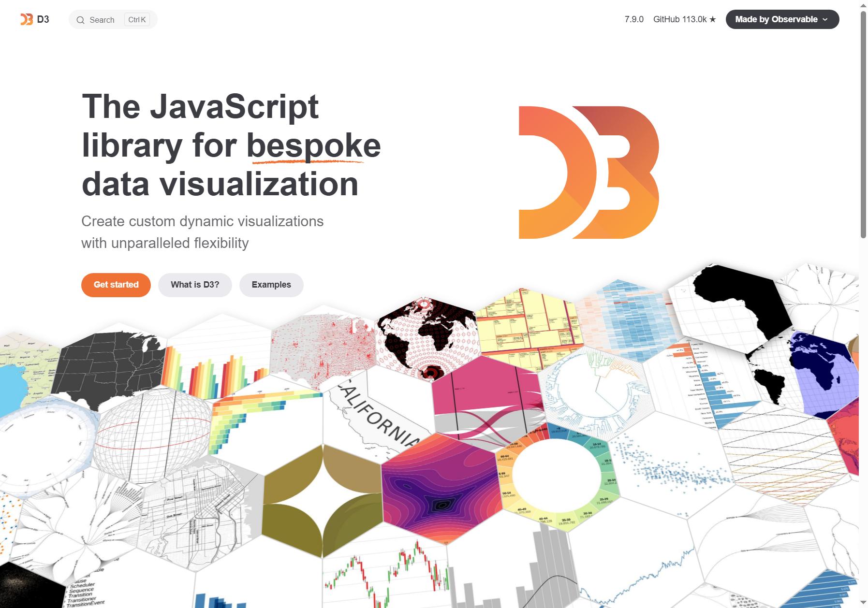Screen dimensions: 868x608
Task: Click the GitHub star icon
Action: pyautogui.click(x=712, y=19)
